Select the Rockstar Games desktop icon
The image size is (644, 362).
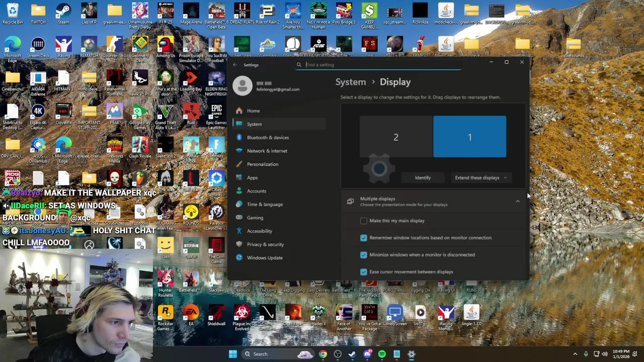click(x=166, y=318)
